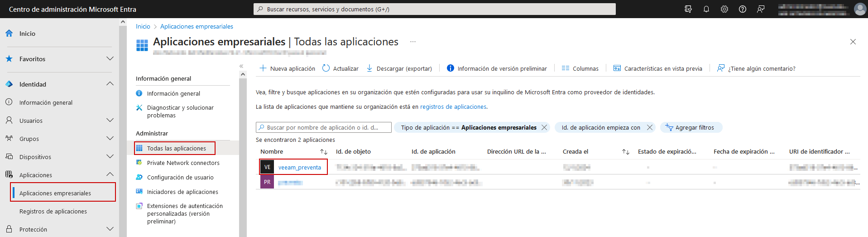Image resolution: width=868 pixels, height=237 pixels.
Task: Collapse the Identidad section
Action: (x=110, y=84)
